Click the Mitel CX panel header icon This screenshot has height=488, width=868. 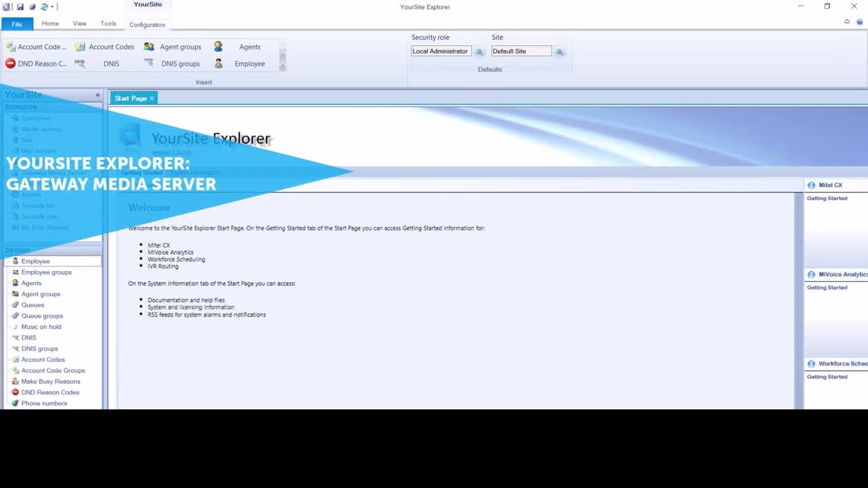click(x=811, y=185)
